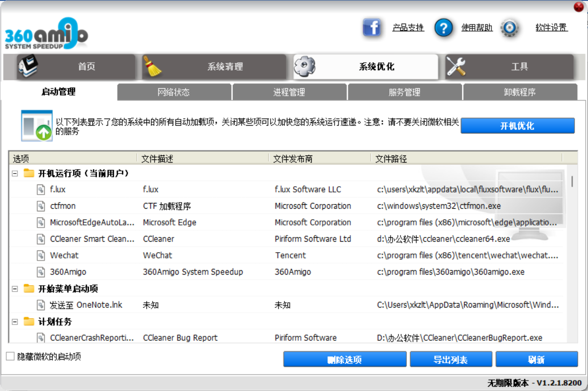Select the CCleanerBugReport.exe path cell
Screen dimensions: 588x391
460,338
